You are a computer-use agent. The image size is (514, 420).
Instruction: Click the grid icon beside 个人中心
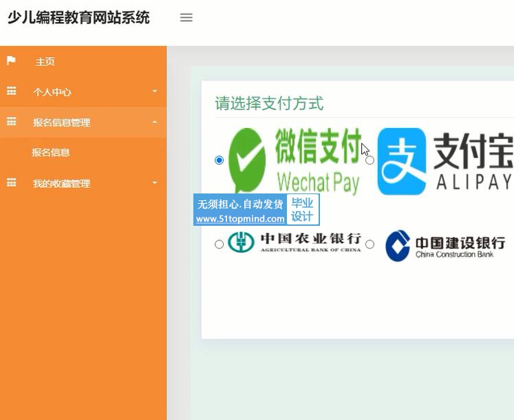pos(12,91)
